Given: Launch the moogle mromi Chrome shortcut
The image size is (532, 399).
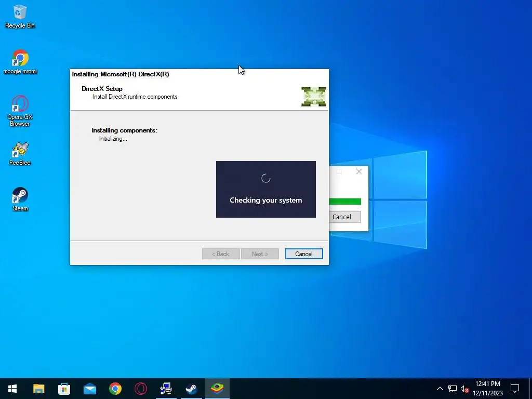Looking at the screenshot, I should coord(20,62).
